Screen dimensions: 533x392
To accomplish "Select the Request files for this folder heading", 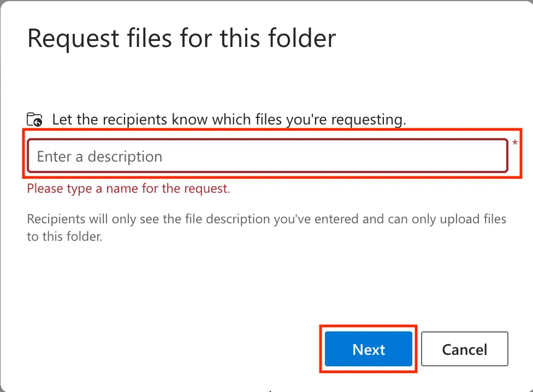I will coord(181,38).
